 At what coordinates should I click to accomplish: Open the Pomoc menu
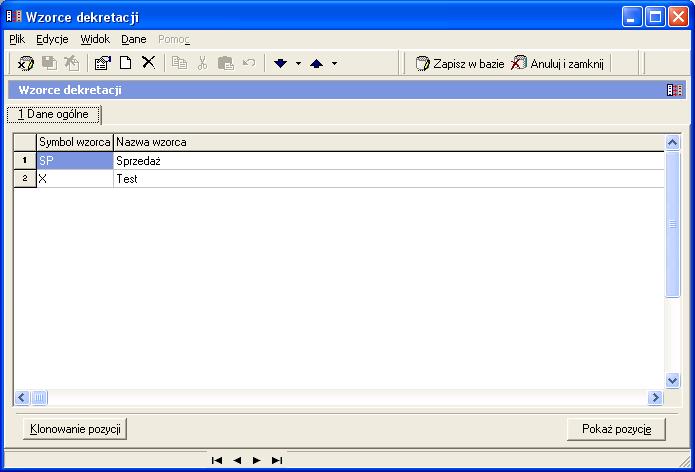(174, 39)
